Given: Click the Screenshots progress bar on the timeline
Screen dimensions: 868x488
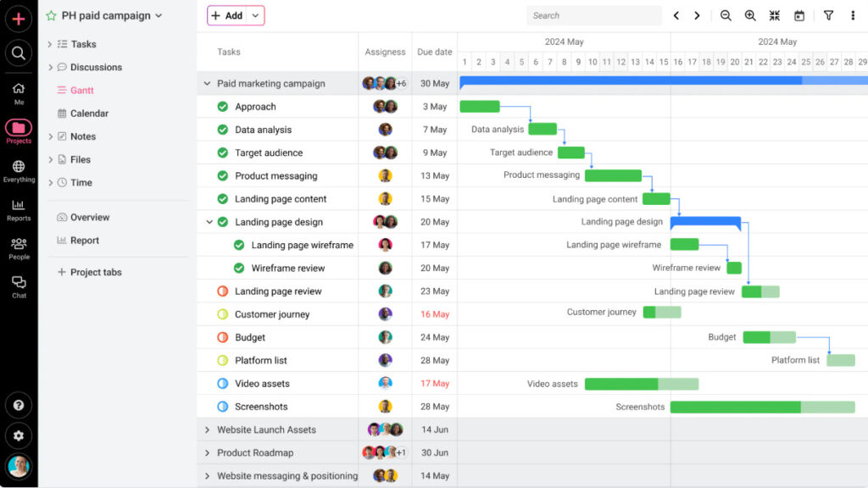Looking at the screenshot, I should 761,407.
